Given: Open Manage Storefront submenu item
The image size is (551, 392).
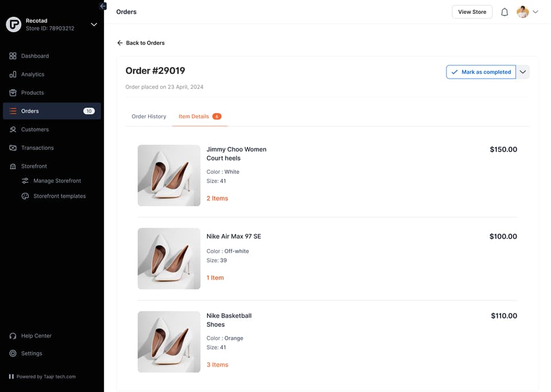Looking at the screenshot, I should click(57, 181).
